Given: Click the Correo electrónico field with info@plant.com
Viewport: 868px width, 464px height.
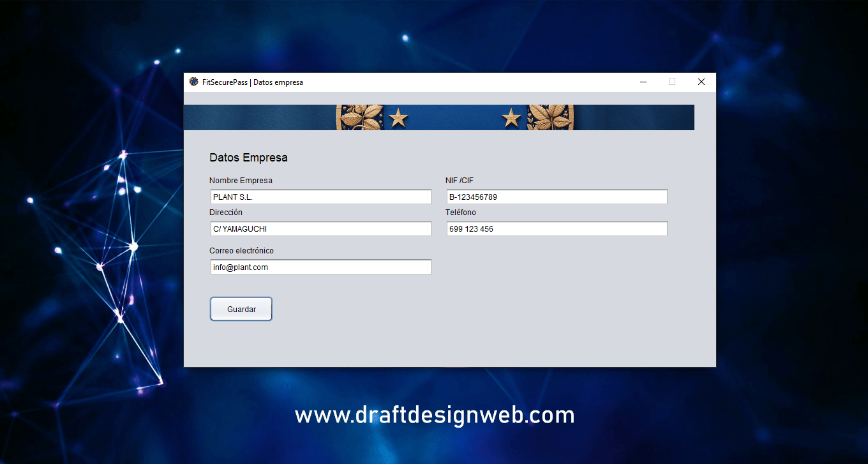Looking at the screenshot, I should coord(320,267).
